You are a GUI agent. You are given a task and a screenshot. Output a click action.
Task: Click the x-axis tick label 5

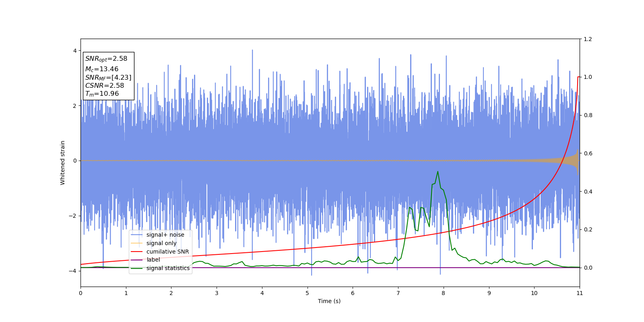(x=308, y=293)
